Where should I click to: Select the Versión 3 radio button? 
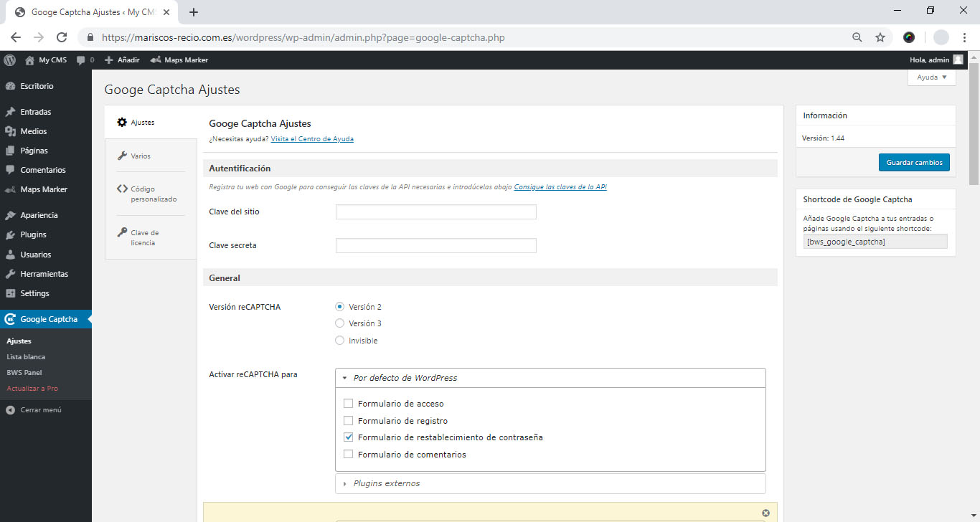click(x=340, y=323)
